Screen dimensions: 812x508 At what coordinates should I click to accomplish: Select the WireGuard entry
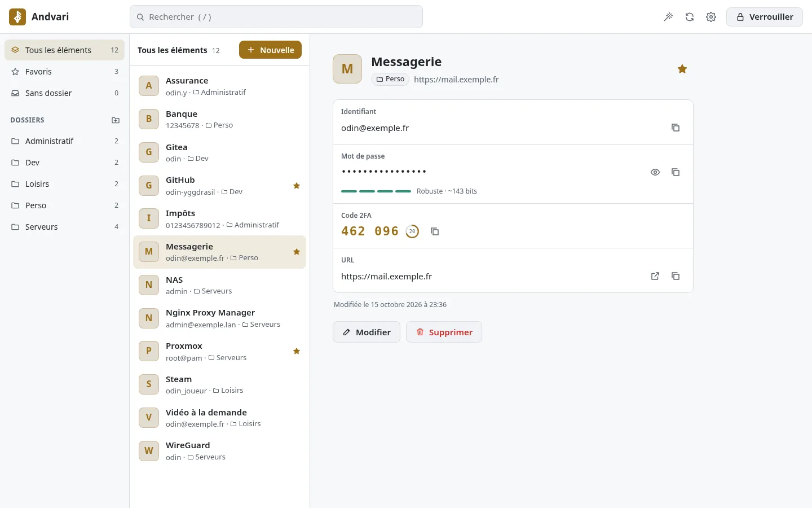click(220, 451)
